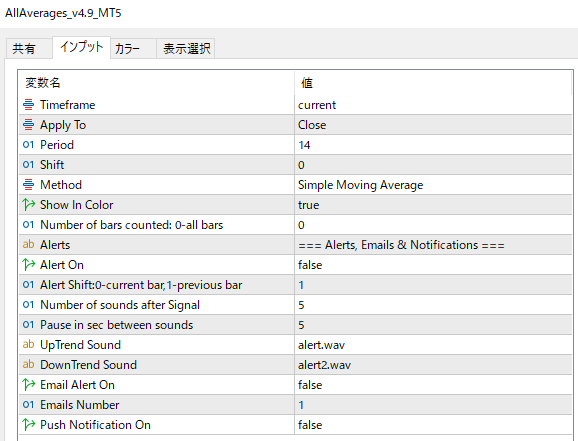Viewport: 578px width, 441px height.
Task: Open Timeframe value 'current' dropdown
Action: tap(433, 105)
